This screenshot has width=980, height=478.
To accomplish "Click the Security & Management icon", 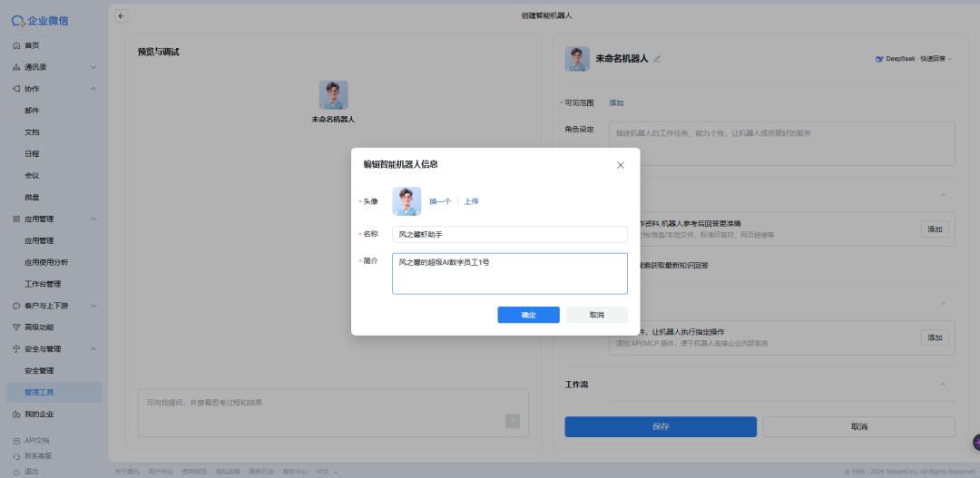I will [16, 348].
